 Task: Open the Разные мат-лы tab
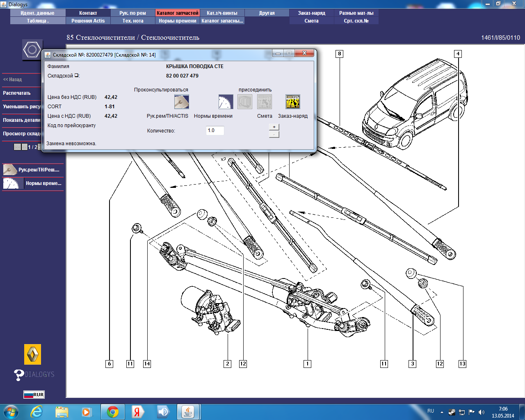[x=356, y=13]
